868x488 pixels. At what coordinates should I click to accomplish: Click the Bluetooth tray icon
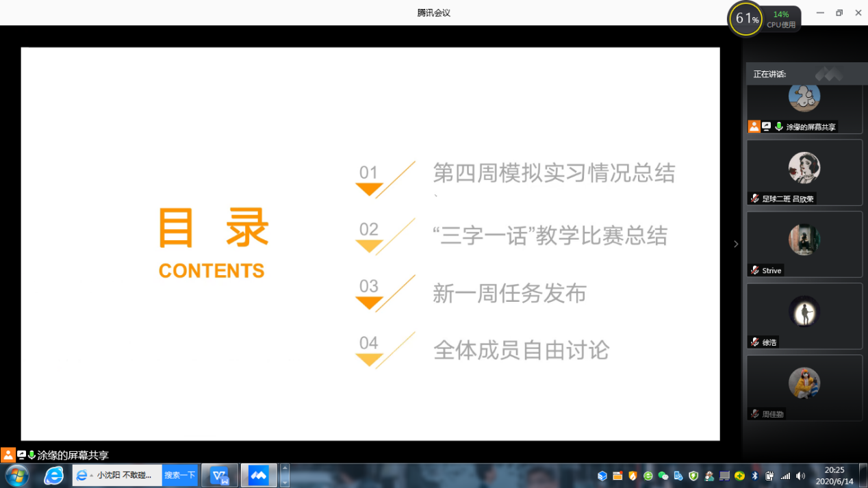click(755, 476)
